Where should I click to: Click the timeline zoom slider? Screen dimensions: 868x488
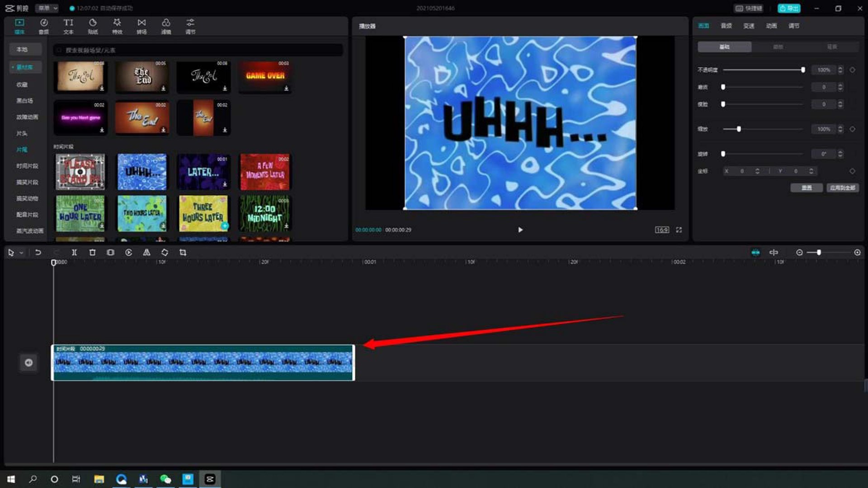click(x=828, y=253)
